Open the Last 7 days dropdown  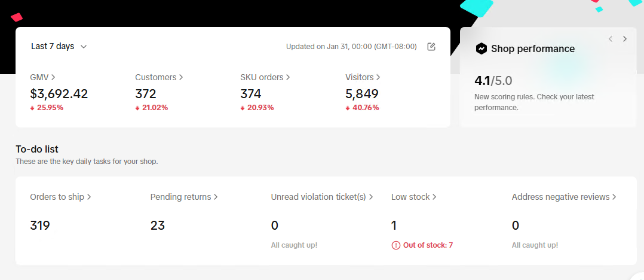(59, 47)
